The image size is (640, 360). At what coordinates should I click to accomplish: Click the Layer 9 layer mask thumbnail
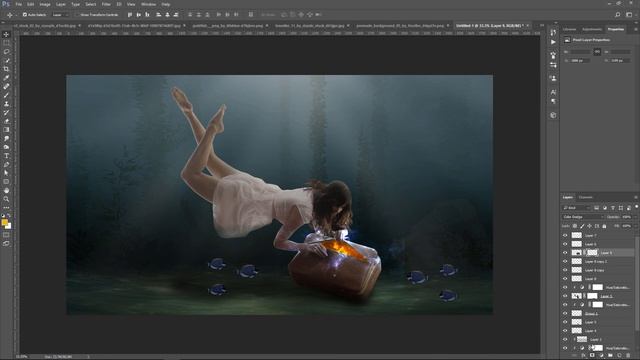(592, 253)
